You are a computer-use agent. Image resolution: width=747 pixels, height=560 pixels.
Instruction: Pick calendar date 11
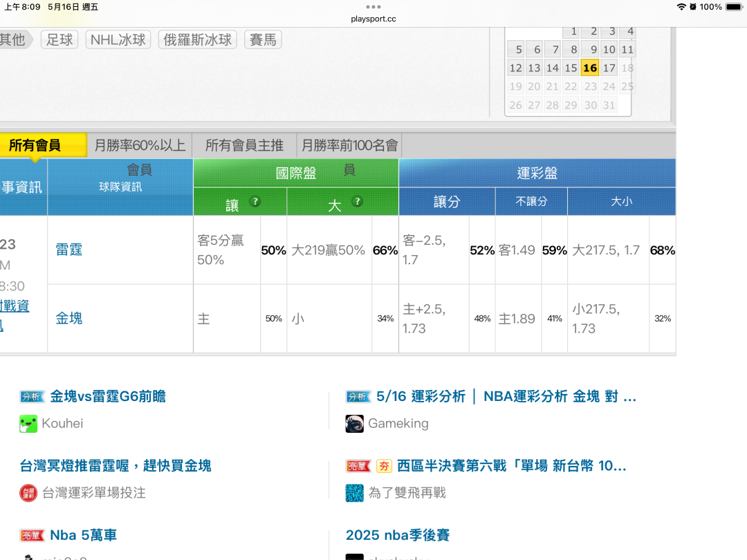(x=627, y=50)
